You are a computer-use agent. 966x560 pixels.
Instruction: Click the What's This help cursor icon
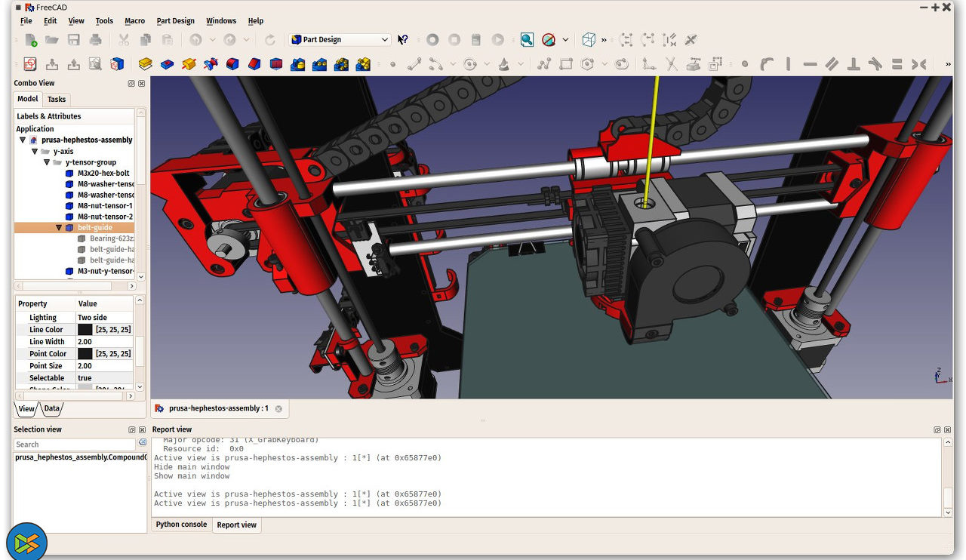(x=403, y=40)
